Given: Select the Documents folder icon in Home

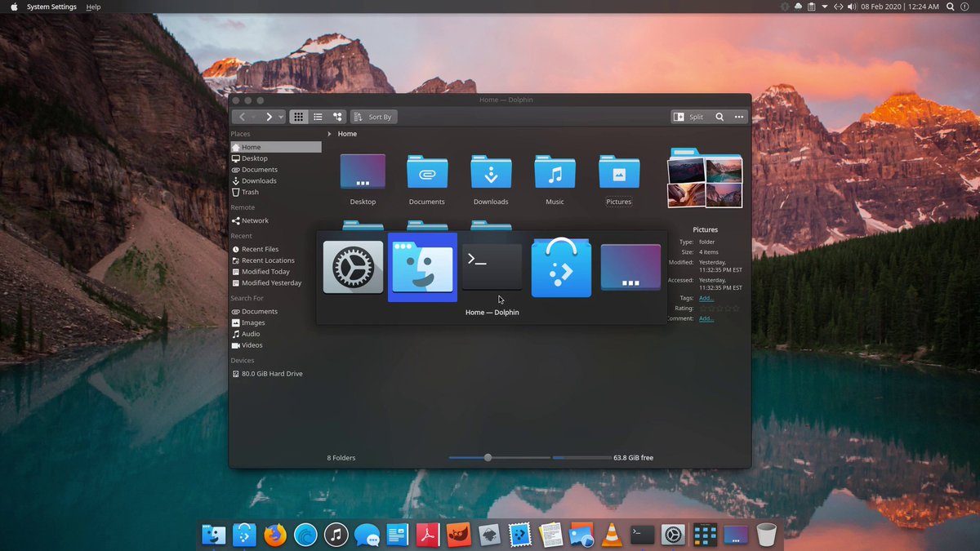Looking at the screenshot, I should (x=427, y=172).
